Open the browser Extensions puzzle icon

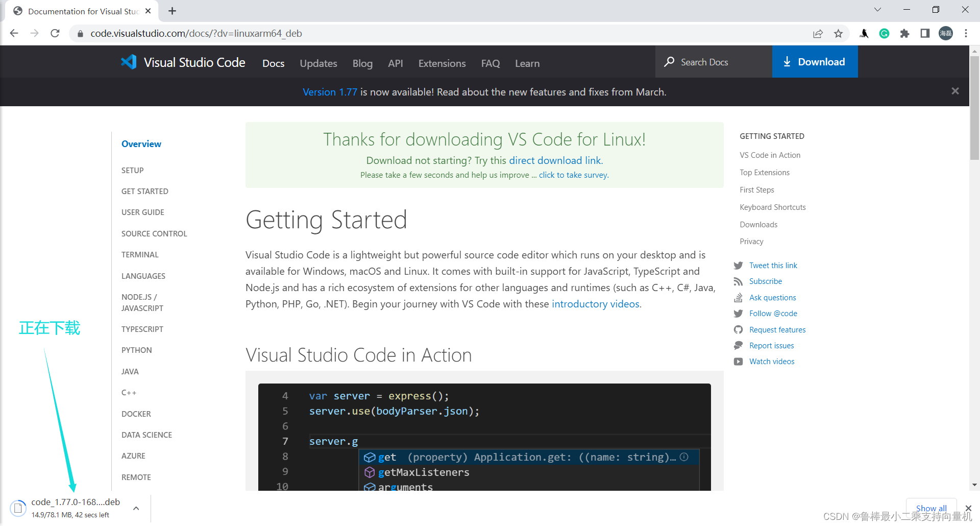(904, 33)
